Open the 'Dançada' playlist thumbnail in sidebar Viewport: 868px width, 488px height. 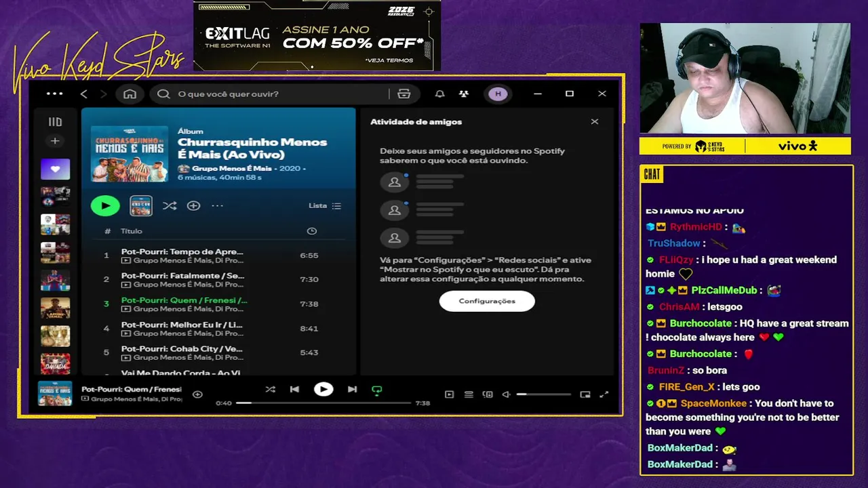point(55,363)
